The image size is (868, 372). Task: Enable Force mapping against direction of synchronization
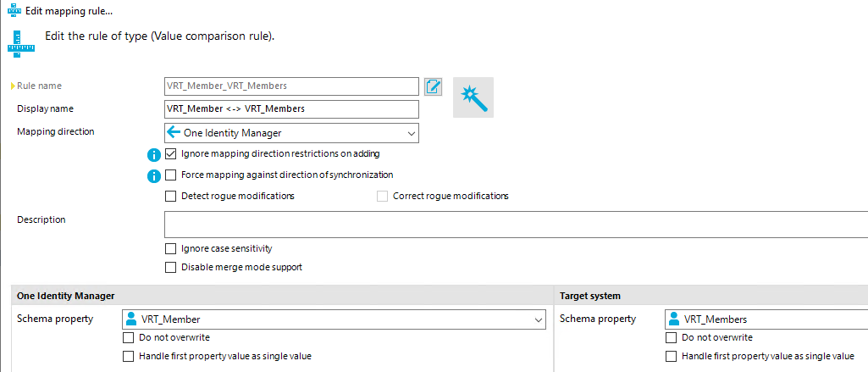[171, 175]
